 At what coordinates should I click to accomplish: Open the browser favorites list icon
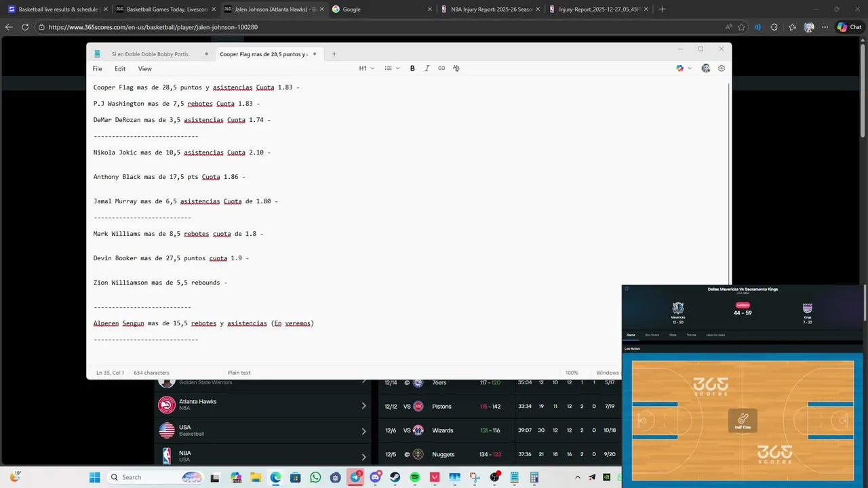click(792, 27)
